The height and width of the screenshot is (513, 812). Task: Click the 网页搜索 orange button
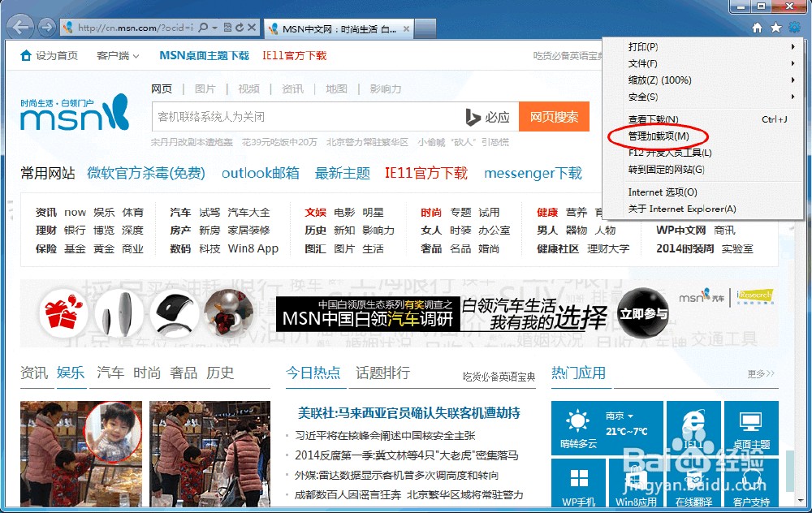coord(554,116)
